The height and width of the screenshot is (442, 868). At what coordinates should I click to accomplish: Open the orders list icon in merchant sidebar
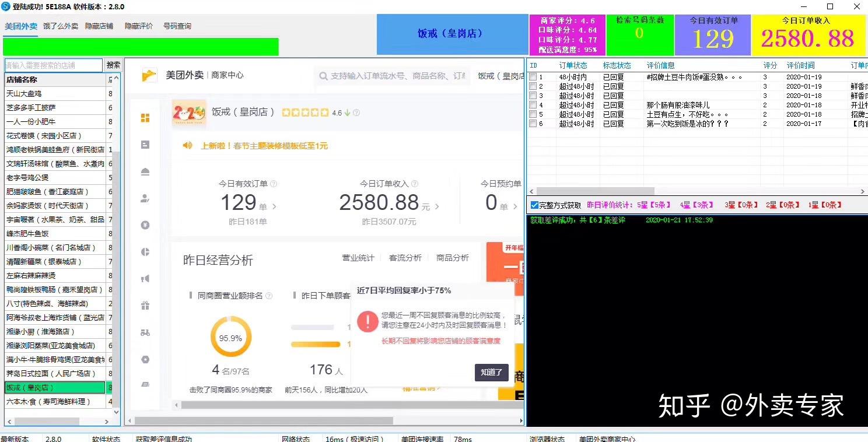pyautogui.click(x=145, y=145)
